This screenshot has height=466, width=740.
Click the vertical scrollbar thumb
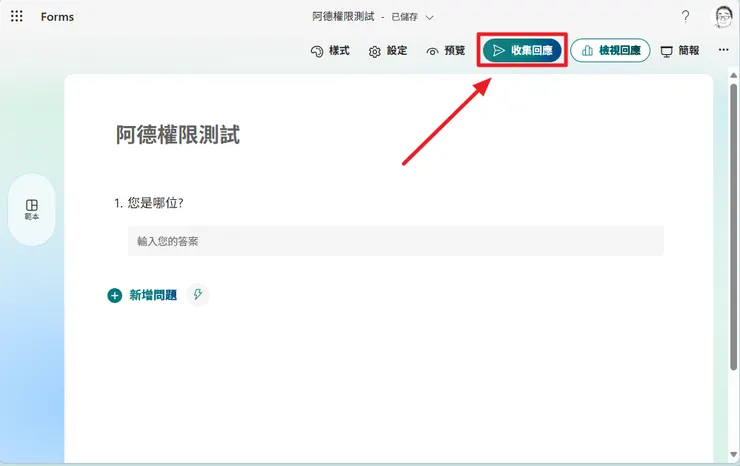coord(733,227)
